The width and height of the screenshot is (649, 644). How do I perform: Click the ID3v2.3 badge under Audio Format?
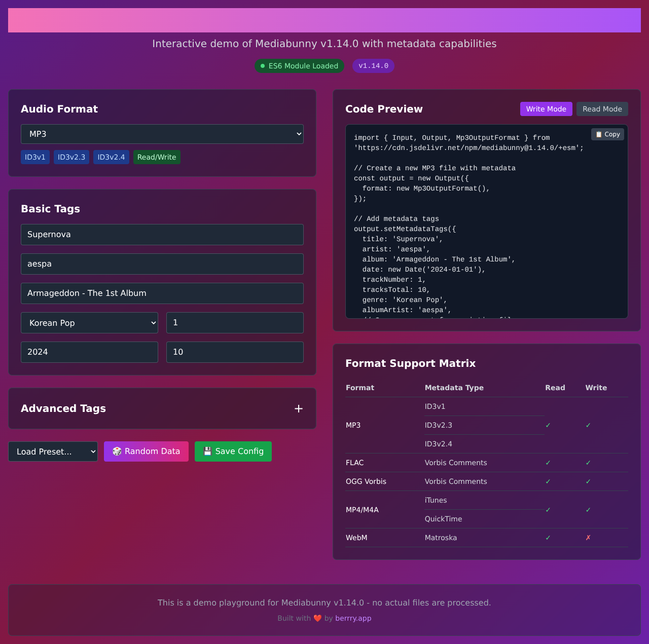pyautogui.click(x=71, y=157)
